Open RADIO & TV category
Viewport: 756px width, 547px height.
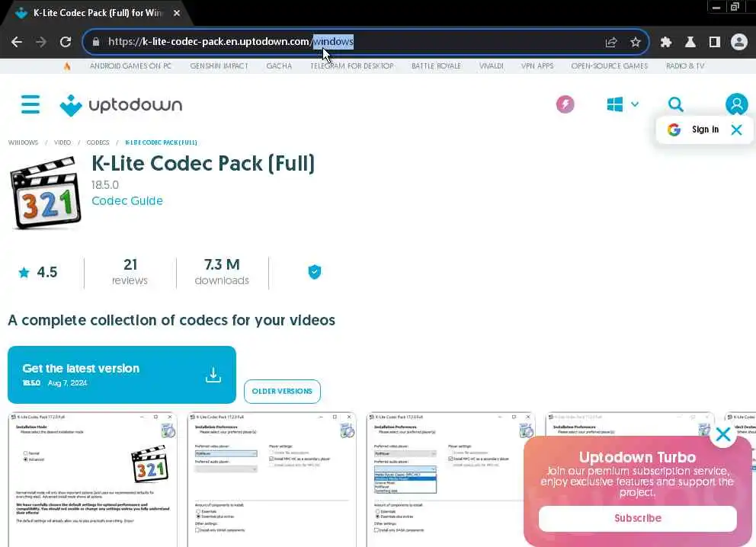[685, 66]
